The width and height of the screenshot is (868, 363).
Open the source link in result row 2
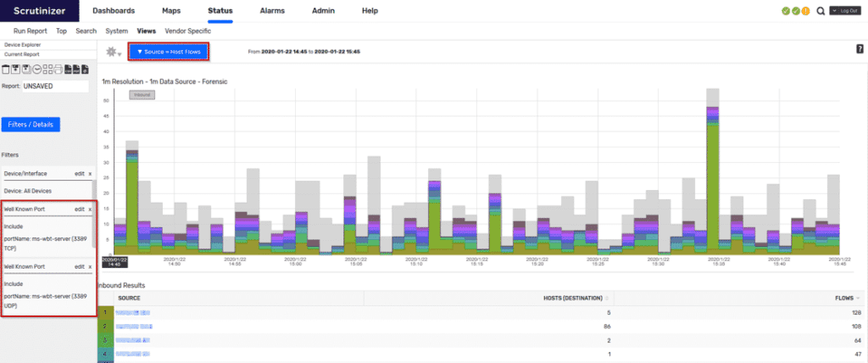point(133,327)
